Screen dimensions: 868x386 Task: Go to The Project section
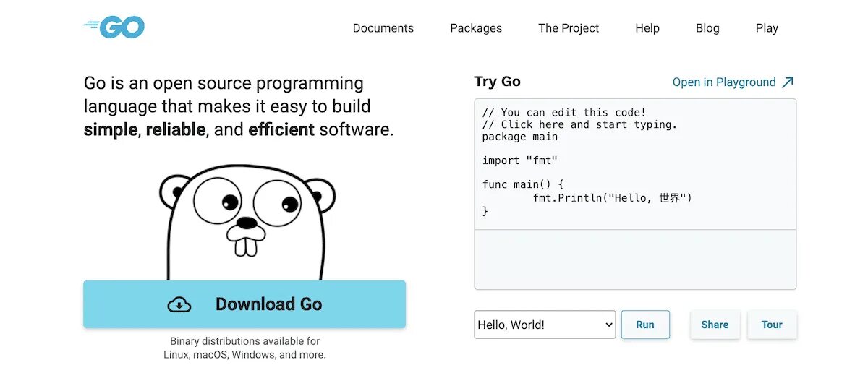[569, 28]
